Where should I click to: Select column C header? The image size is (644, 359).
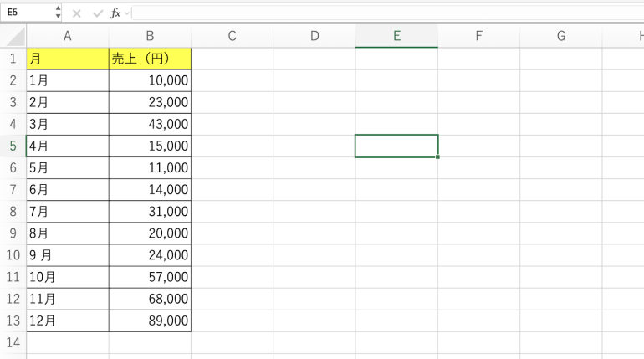click(232, 36)
